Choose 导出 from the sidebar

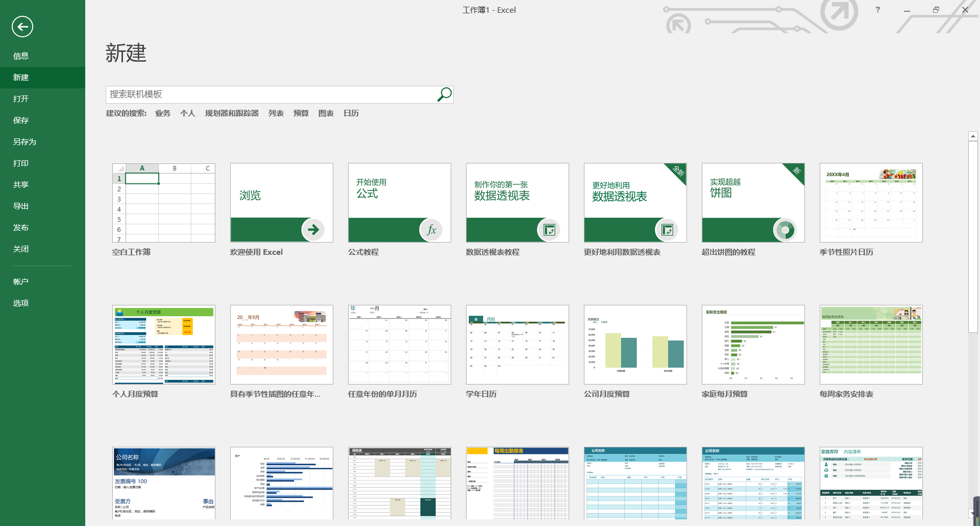[42, 206]
